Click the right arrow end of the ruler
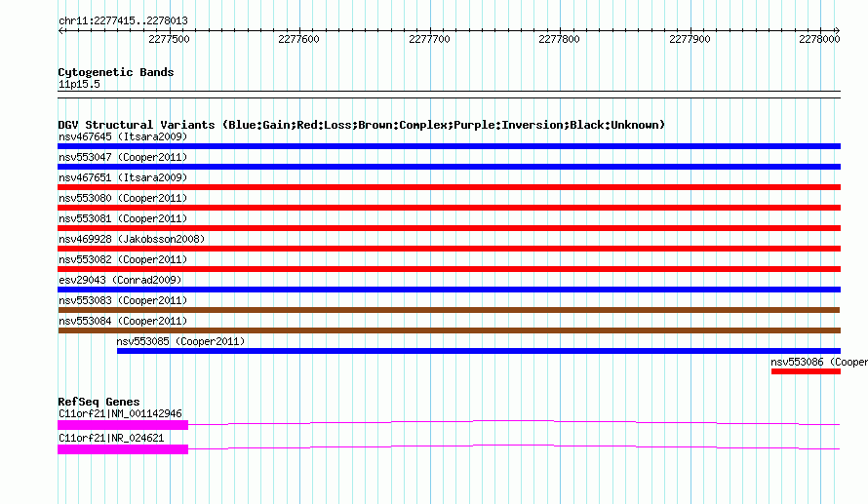 coord(838,31)
